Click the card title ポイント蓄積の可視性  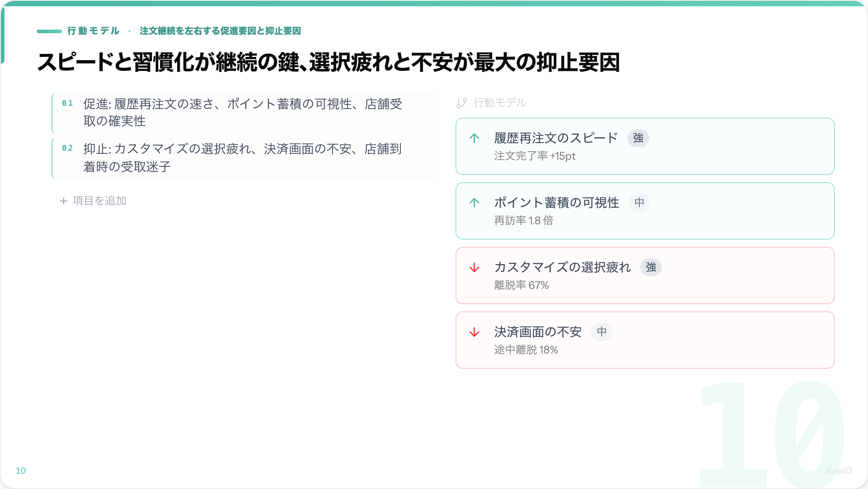coord(557,203)
